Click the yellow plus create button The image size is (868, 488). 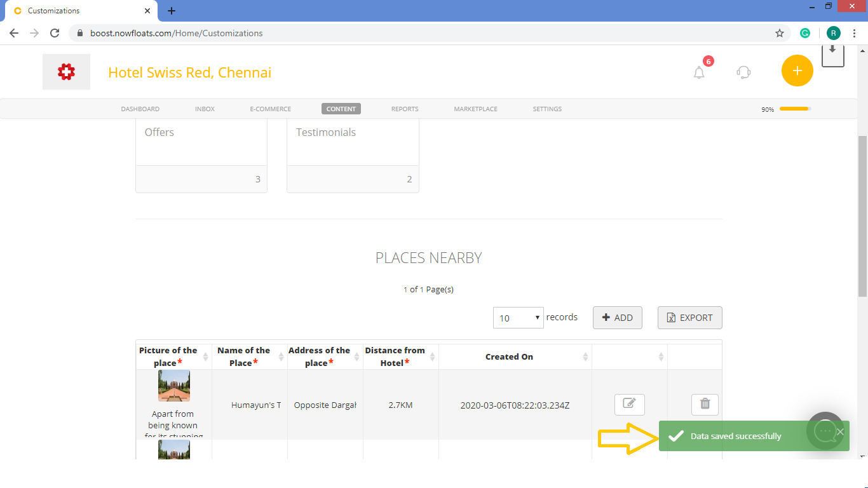pyautogui.click(x=797, y=71)
